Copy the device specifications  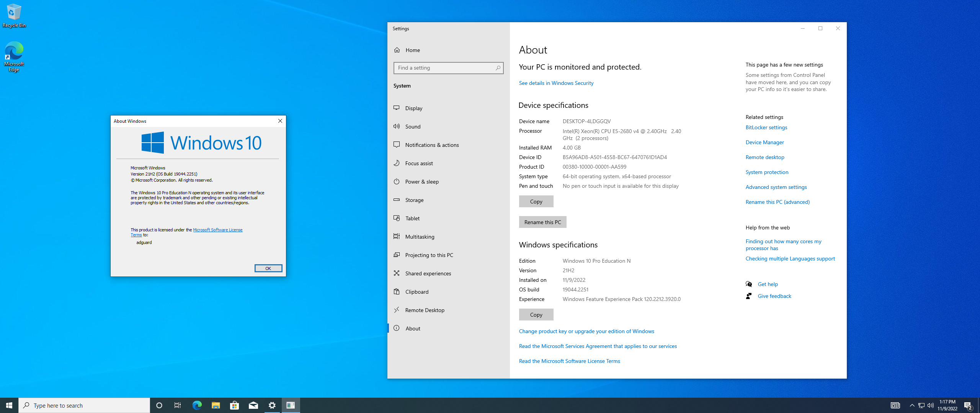click(536, 202)
